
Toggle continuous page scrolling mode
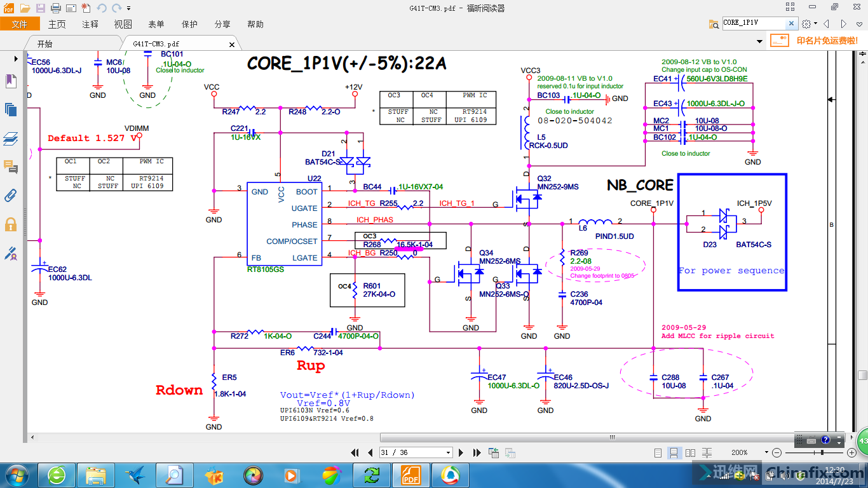[674, 452]
